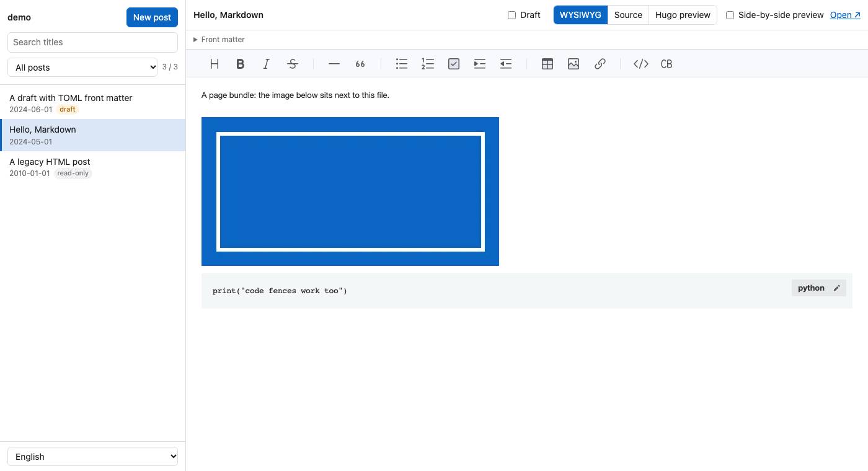Insert a blockquote

click(x=360, y=64)
